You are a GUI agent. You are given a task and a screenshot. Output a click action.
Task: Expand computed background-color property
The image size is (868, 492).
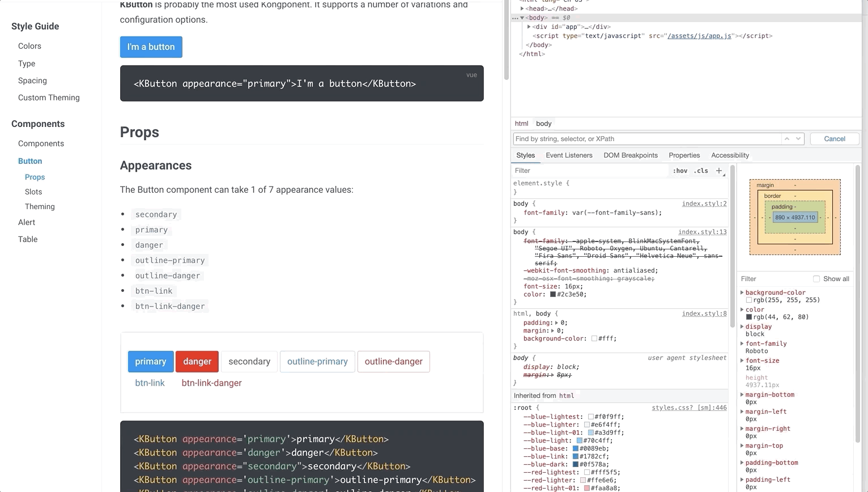742,292
